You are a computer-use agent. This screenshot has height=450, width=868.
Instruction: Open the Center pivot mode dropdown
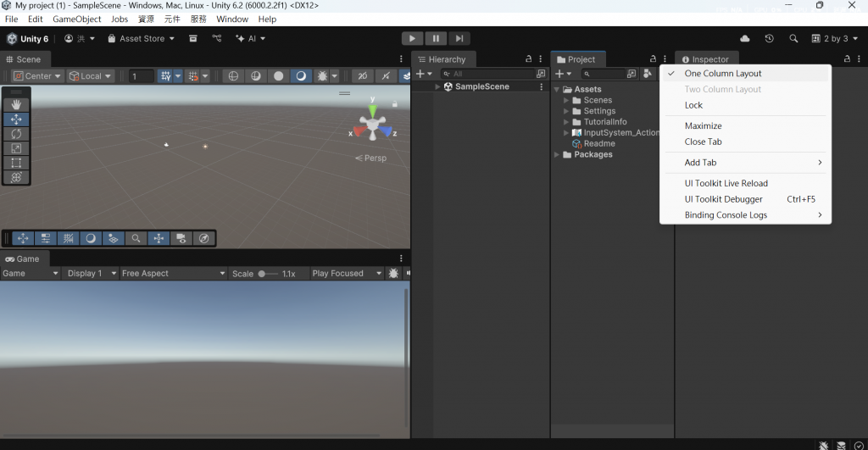point(37,75)
